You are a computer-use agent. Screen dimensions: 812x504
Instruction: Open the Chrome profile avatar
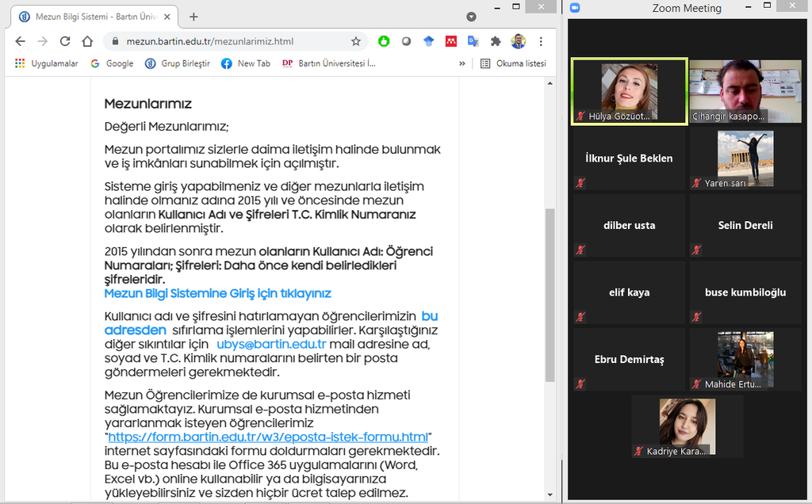tap(518, 41)
